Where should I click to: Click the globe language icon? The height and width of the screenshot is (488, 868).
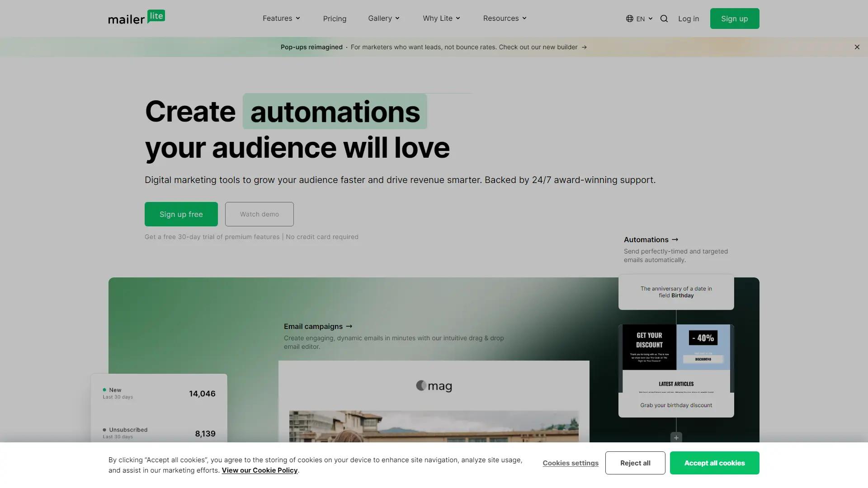[x=629, y=19]
